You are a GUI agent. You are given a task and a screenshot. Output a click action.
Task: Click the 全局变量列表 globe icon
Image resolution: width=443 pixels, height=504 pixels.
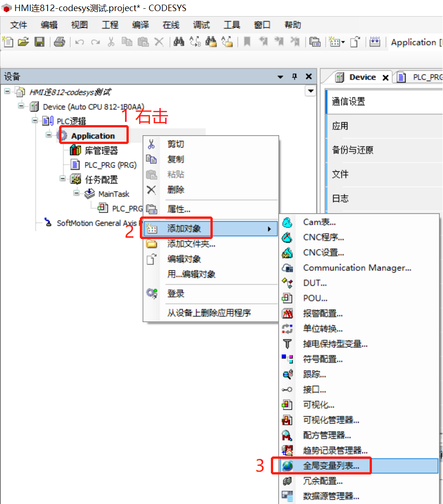click(287, 466)
